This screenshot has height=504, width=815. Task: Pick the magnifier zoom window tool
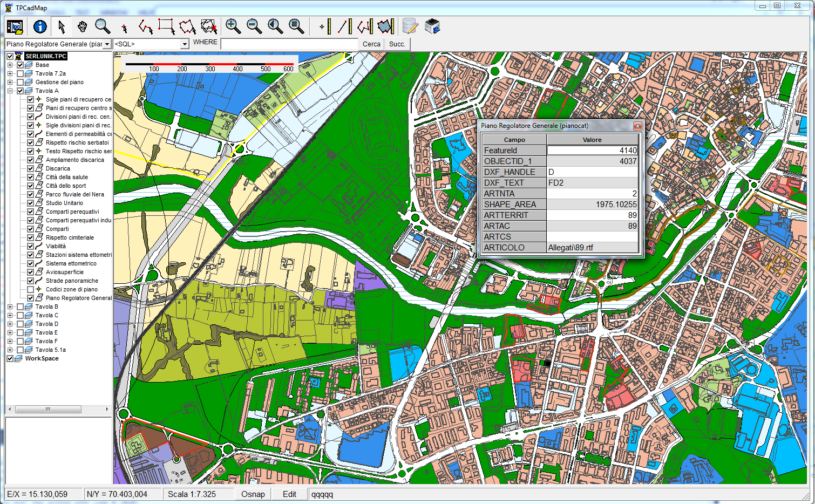click(103, 26)
